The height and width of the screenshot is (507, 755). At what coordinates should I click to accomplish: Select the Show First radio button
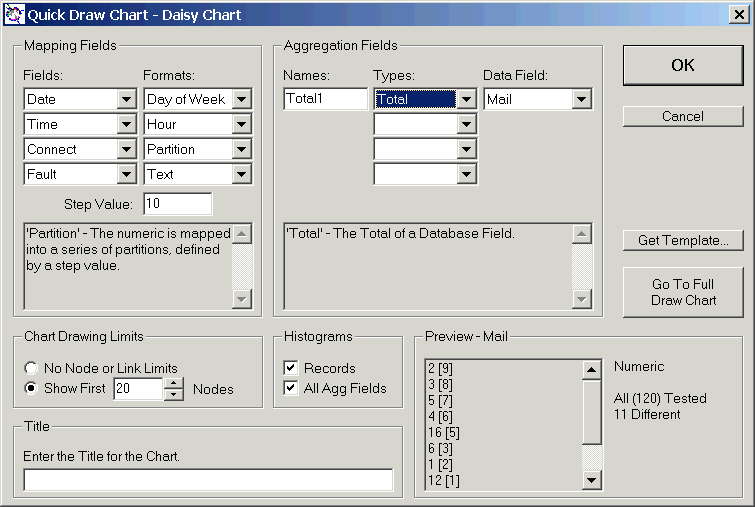click(x=32, y=388)
